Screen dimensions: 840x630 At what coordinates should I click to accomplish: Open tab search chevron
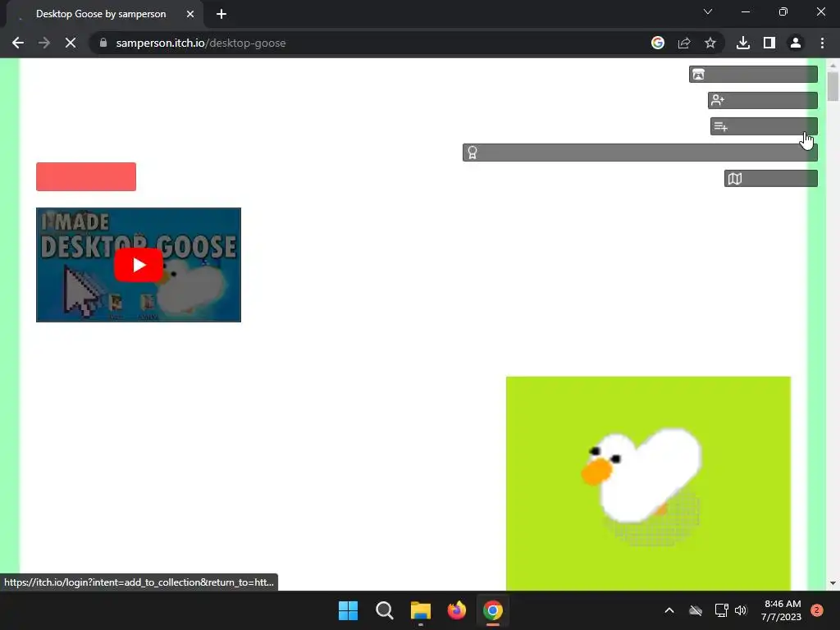coord(708,11)
